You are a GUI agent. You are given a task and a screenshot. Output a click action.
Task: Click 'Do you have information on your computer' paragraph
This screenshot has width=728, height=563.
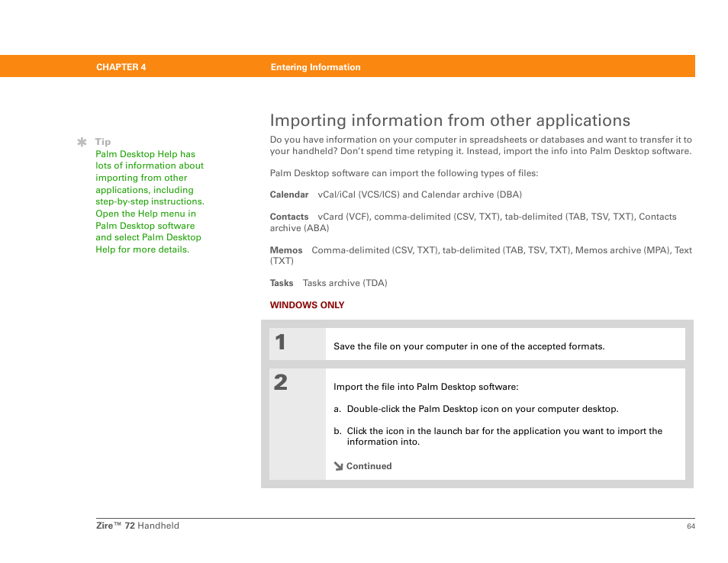point(481,145)
